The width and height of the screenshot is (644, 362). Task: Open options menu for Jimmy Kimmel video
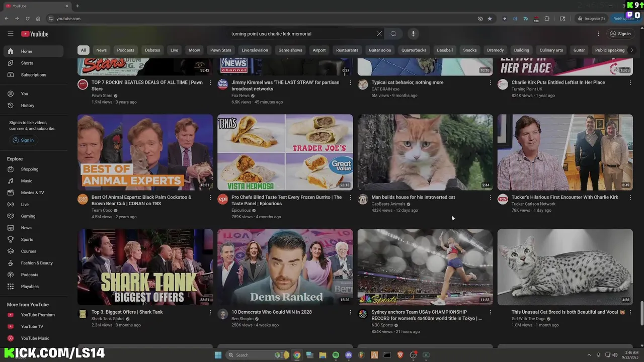pyautogui.click(x=350, y=82)
